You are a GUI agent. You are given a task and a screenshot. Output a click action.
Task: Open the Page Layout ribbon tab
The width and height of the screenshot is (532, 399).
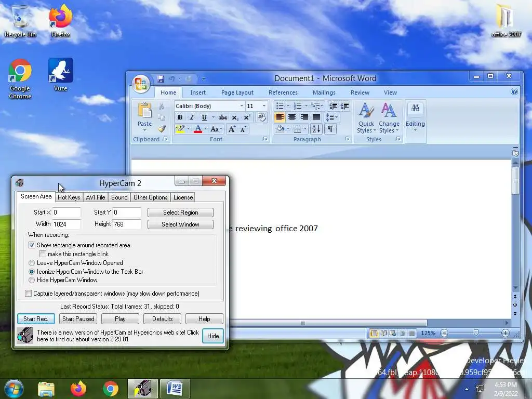tap(237, 92)
